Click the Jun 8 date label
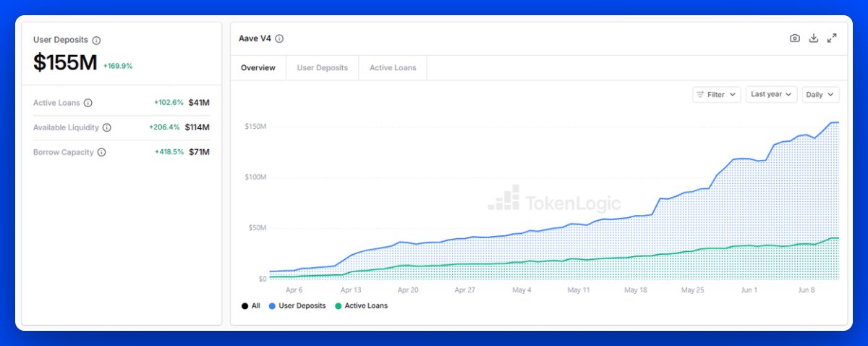The height and width of the screenshot is (346, 868). coord(807,290)
